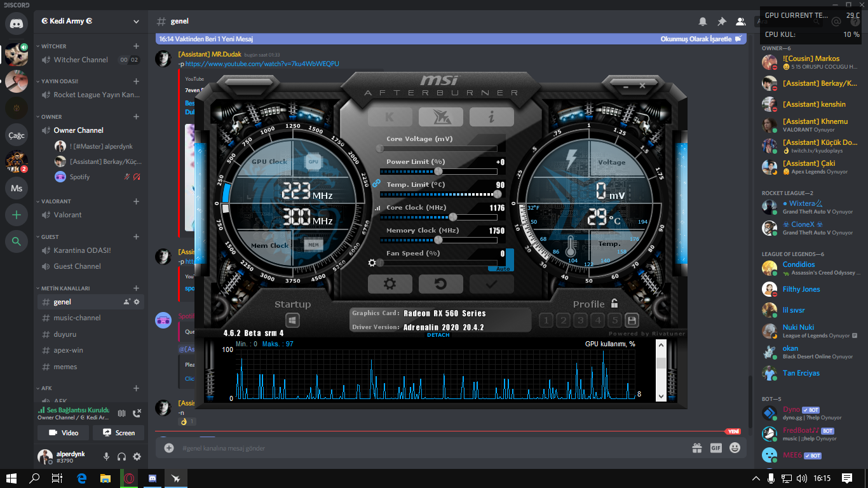Click Screen share button
The image size is (868, 488).
click(118, 433)
